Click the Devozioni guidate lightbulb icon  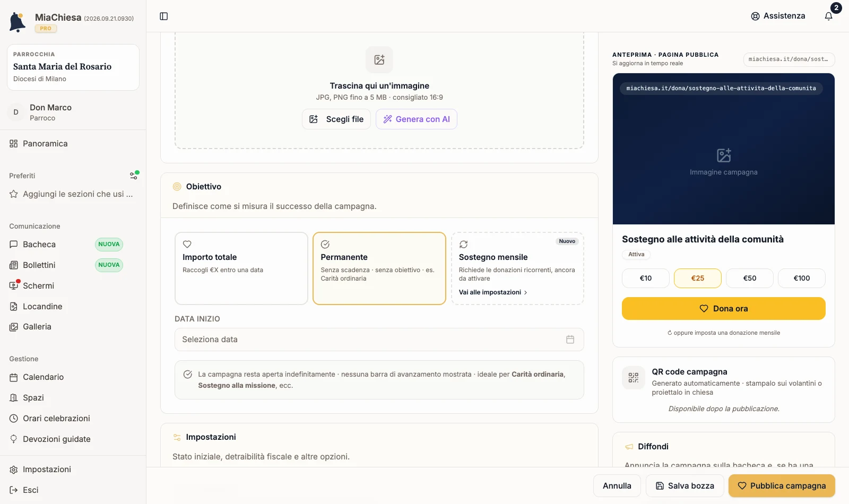tap(14, 439)
